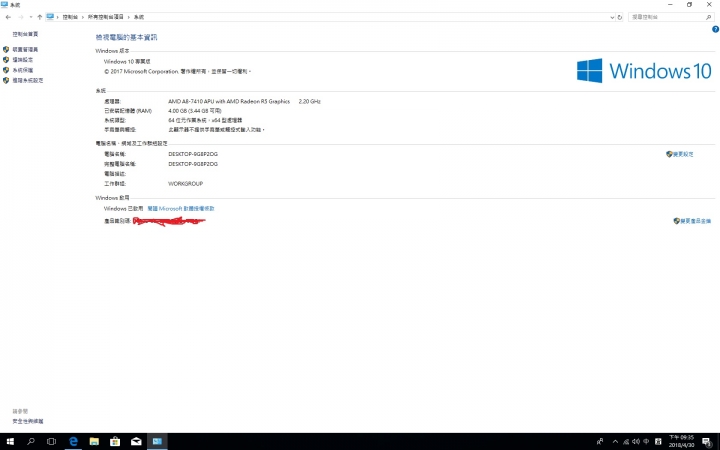Open Control Panel Home (控制台首頁) link
The width and height of the screenshot is (720, 450).
click(25, 34)
